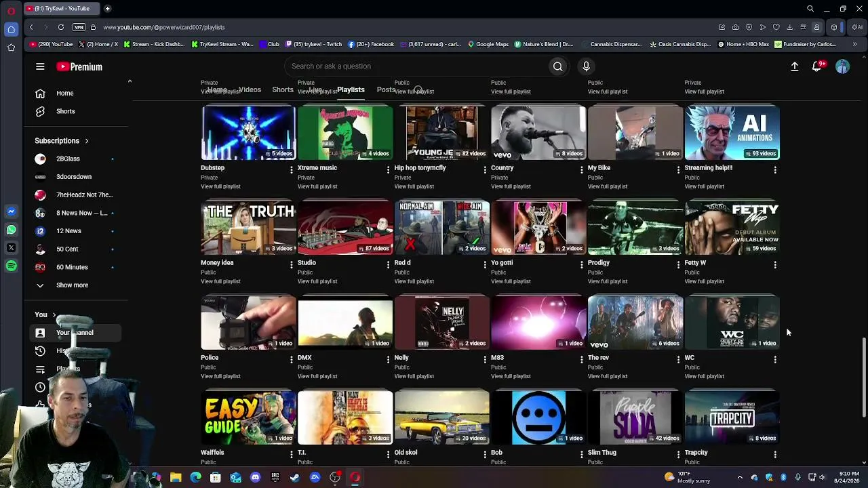Image resolution: width=868 pixels, height=488 pixels.
Task: Open a new browser tab
Action: (107, 9)
